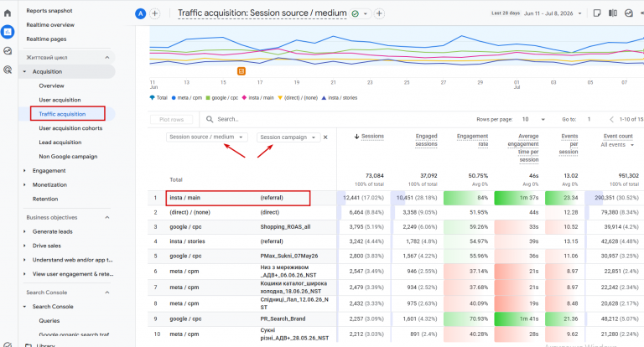Collapse the Business objectives section
This screenshot has height=347, width=644.
(107, 217)
